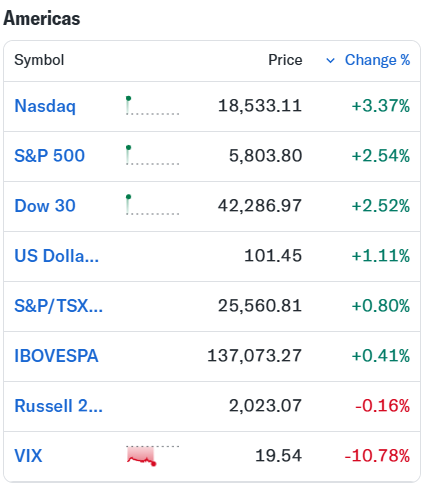The height and width of the screenshot is (484, 431).
Task: Open the IBOVESPA symbol link
Action: 56,356
